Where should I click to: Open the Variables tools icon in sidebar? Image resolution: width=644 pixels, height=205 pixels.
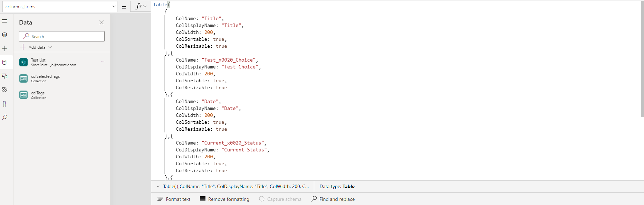point(4,104)
